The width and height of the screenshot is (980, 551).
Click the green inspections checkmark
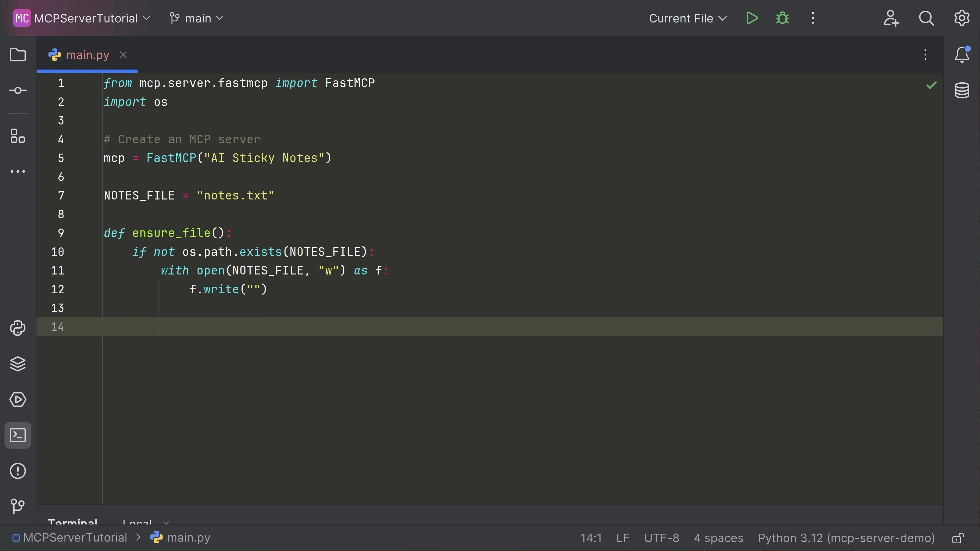pyautogui.click(x=931, y=85)
